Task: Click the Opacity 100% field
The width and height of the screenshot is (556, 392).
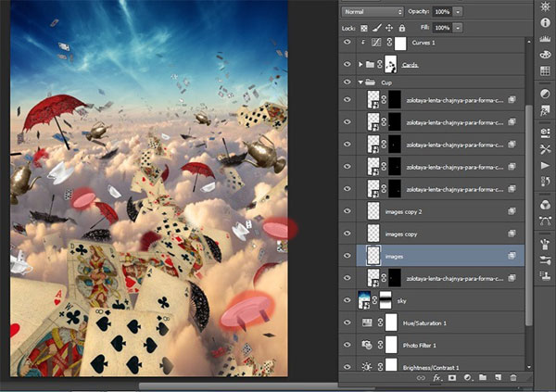Action: 442,12
